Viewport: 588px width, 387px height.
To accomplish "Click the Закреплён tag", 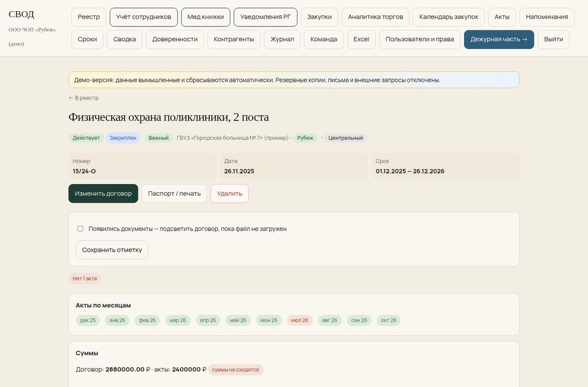I will pos(123,138).
